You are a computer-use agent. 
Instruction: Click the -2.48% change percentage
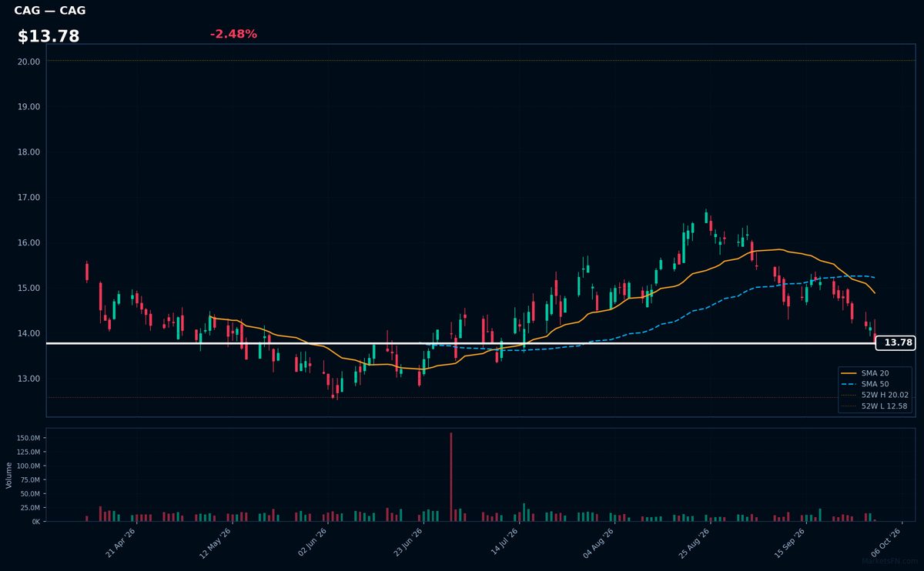[233, 34]
